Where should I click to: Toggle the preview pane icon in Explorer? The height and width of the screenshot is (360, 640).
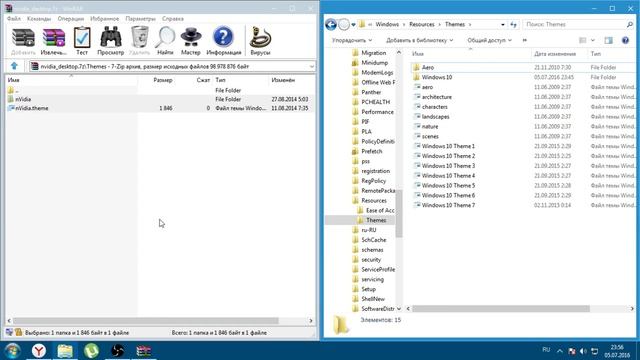(608, 40)
